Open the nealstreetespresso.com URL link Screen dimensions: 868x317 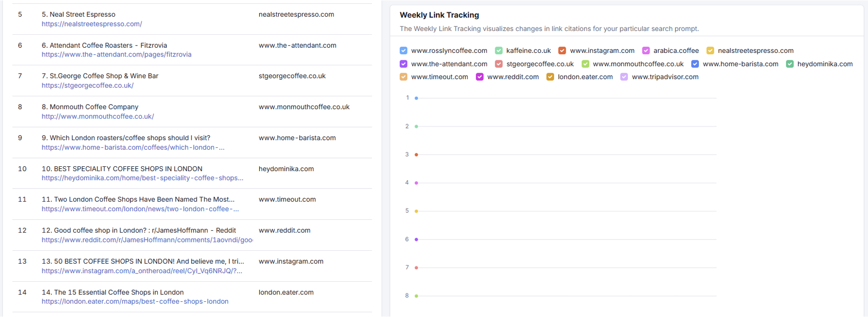coord(92,24)
